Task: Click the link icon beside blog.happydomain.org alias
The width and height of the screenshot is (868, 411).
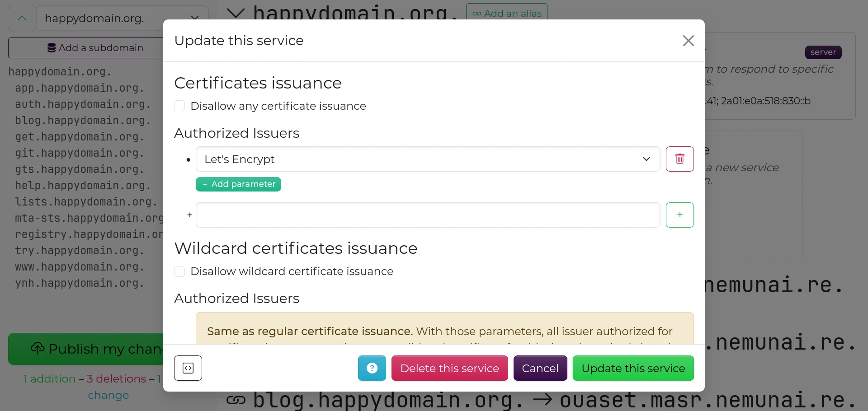Action: [x=236, y=400]
